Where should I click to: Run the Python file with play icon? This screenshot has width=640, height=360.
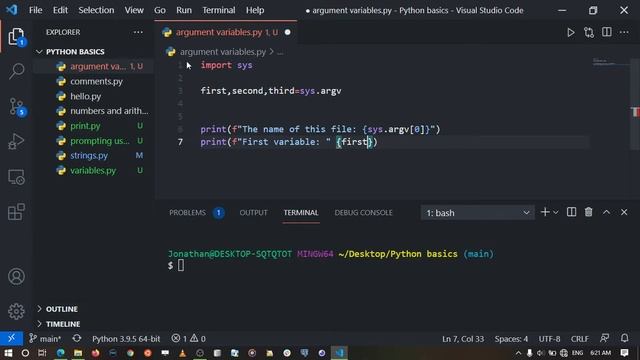(x=571, y=32)
